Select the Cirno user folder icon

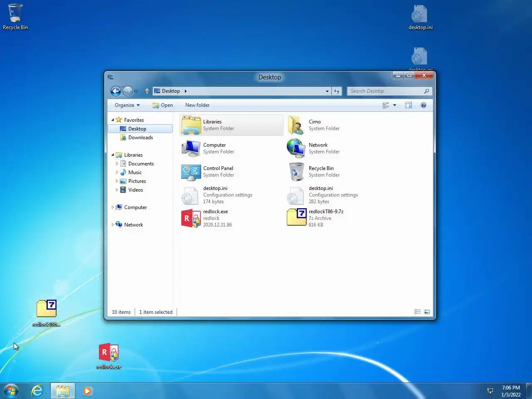pos(296,125)
